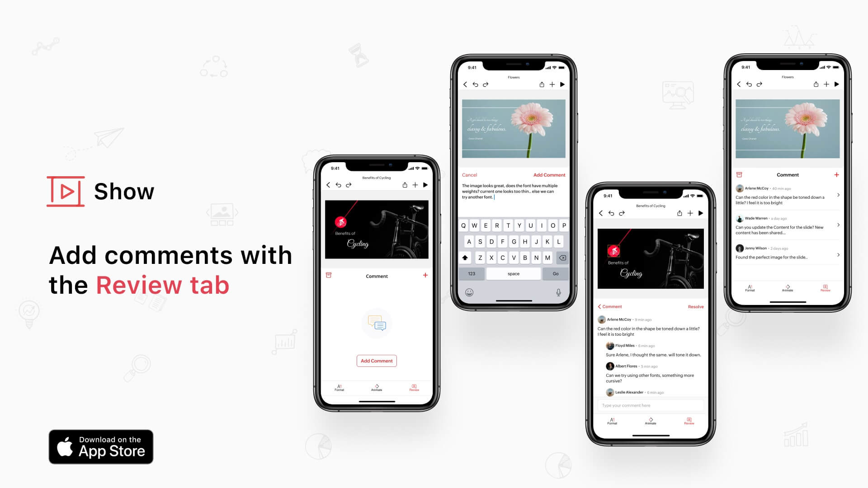868x488 pixels.
Task: Tap Download on the App Store badge
Action: [100, 447]
